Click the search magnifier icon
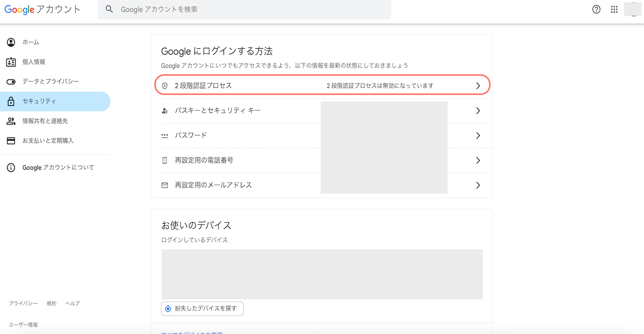Image resolution: width=644 pixels, height=334 pixels. coord(109,9)
